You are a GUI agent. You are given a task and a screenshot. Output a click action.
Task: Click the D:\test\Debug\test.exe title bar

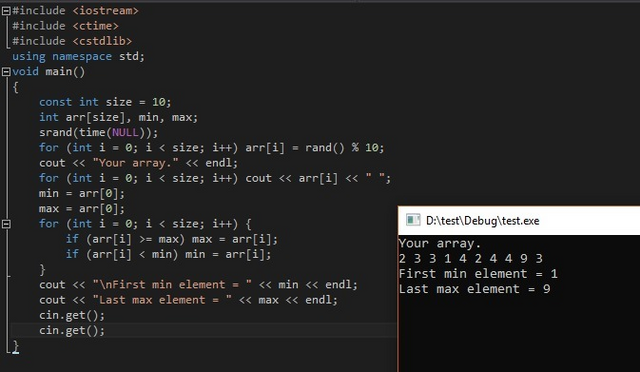(x=519, y=221)
